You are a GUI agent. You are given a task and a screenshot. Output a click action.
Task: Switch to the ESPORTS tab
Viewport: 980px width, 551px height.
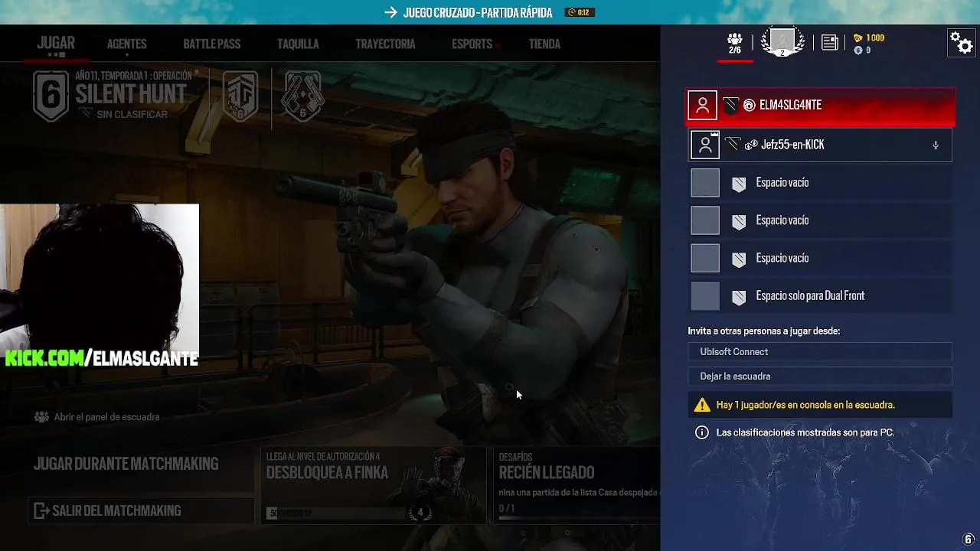(472, 44)
